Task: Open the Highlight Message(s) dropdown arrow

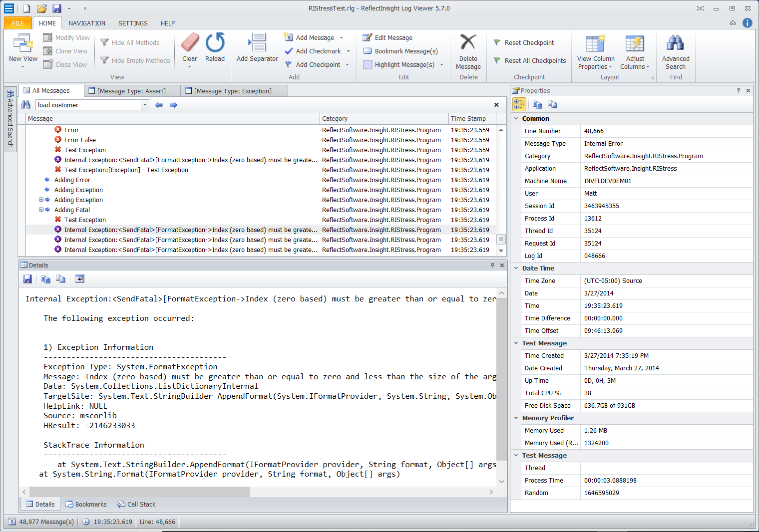Action: [441, 65]
